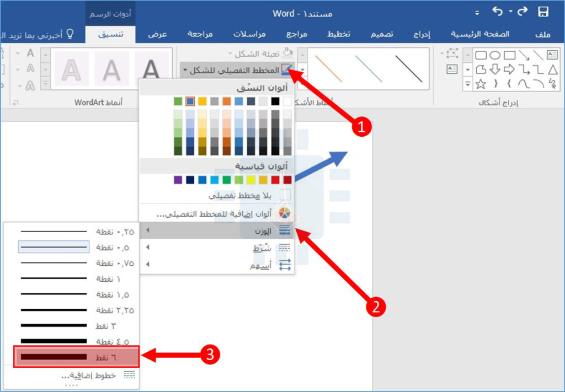Image resolution: width=565 pixels, height=392 pixels.
Task: Switch to the تخطيط (Layout) tab
Action: pyautogui.click(x=338, y=34)
